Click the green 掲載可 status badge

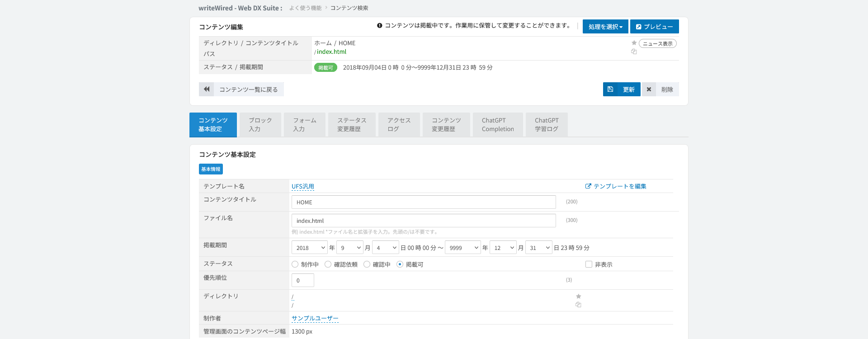pos(325,68)
